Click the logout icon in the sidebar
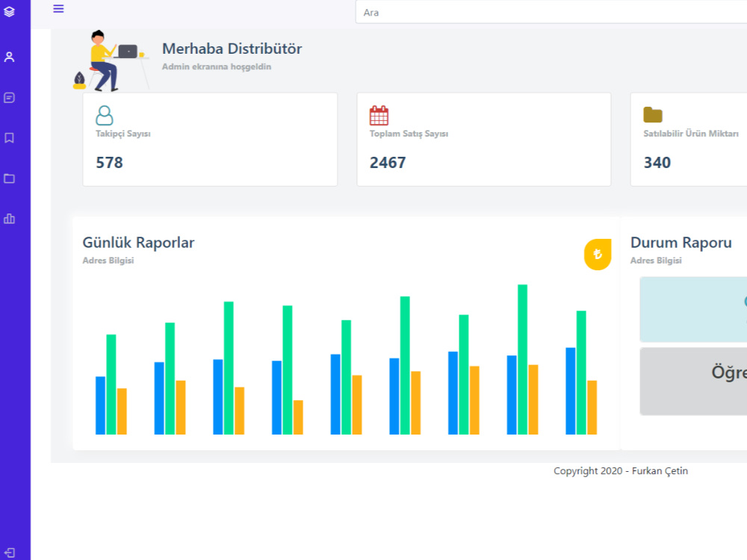Screen dimensions: 747x560 (x=9, y=553)
